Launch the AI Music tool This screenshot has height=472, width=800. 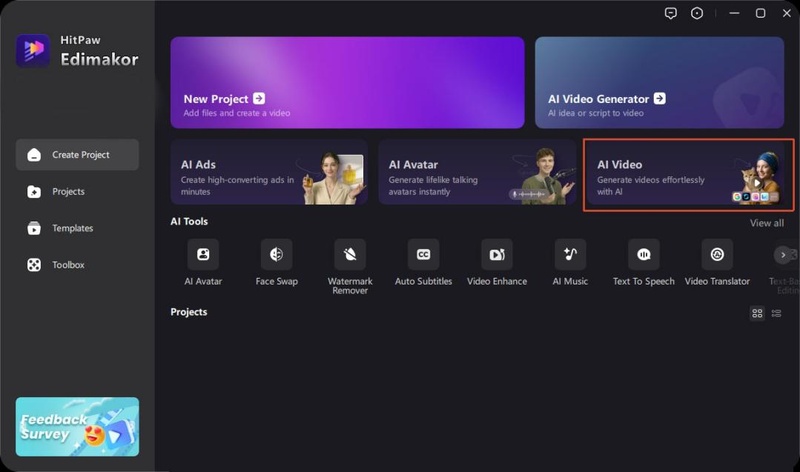(570, 254)
